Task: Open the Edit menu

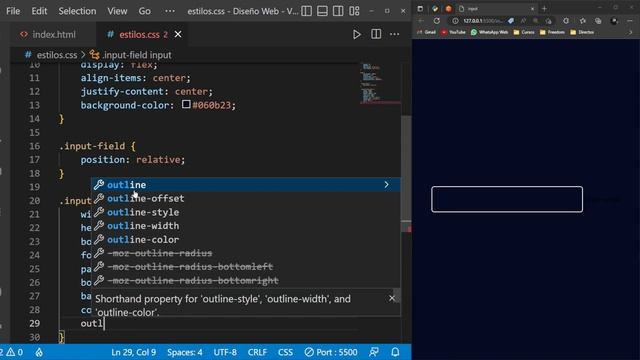Action: point(39,11)
